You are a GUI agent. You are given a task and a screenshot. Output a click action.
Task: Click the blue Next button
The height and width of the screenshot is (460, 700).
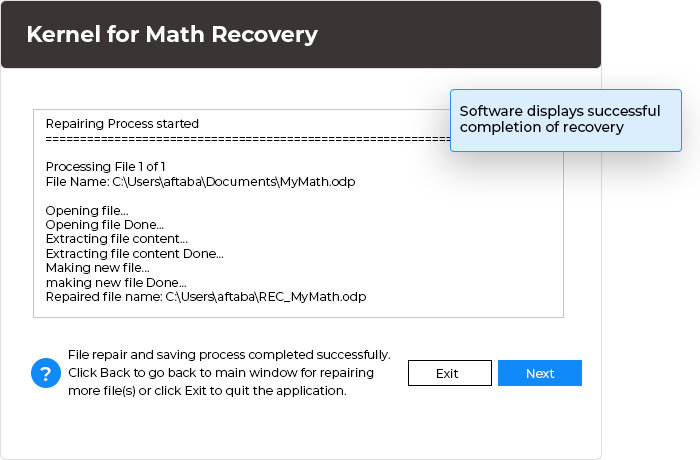[x=540, y=373]
